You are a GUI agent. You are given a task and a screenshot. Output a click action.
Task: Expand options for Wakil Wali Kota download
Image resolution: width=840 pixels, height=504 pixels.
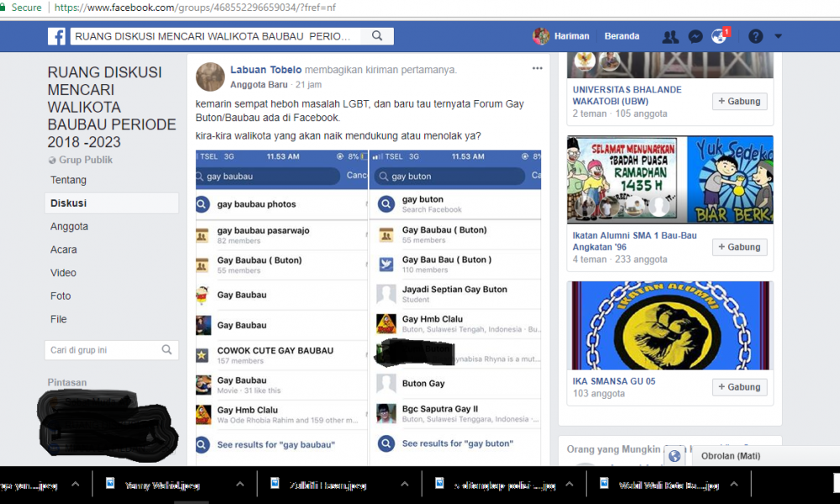[734, 484]
